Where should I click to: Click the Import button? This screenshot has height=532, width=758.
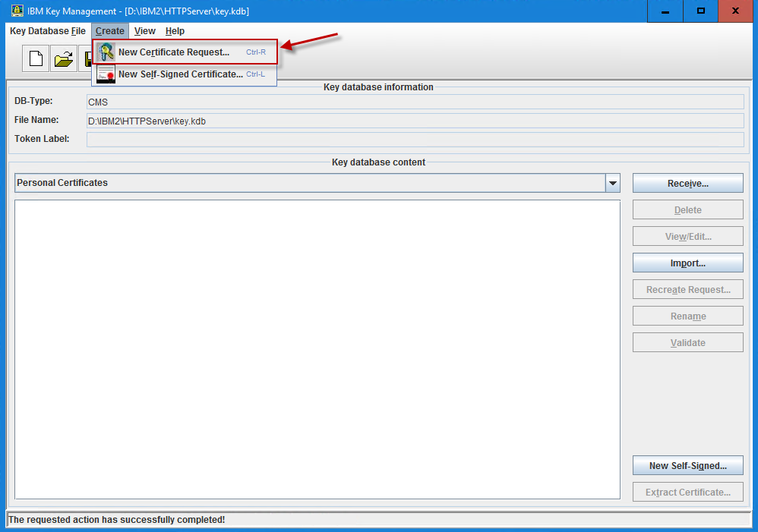pos(687,263)
